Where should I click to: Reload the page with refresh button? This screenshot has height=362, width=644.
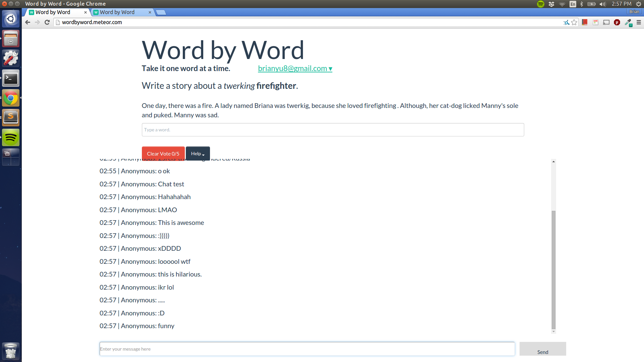click(x=47, y=22)
